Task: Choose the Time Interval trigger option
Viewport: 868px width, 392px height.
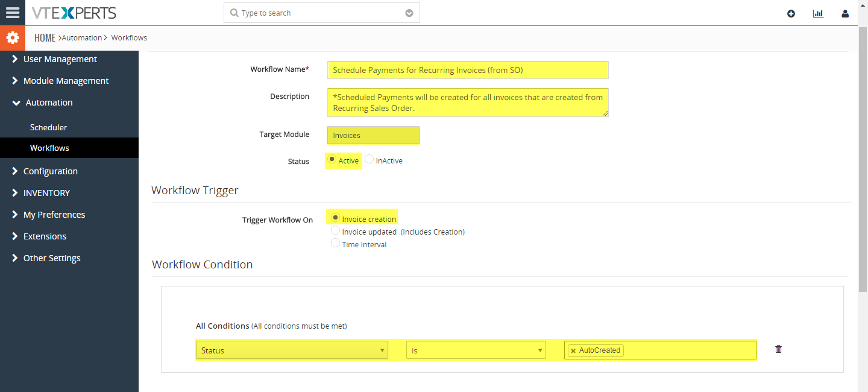Action: tap(335, 243)
